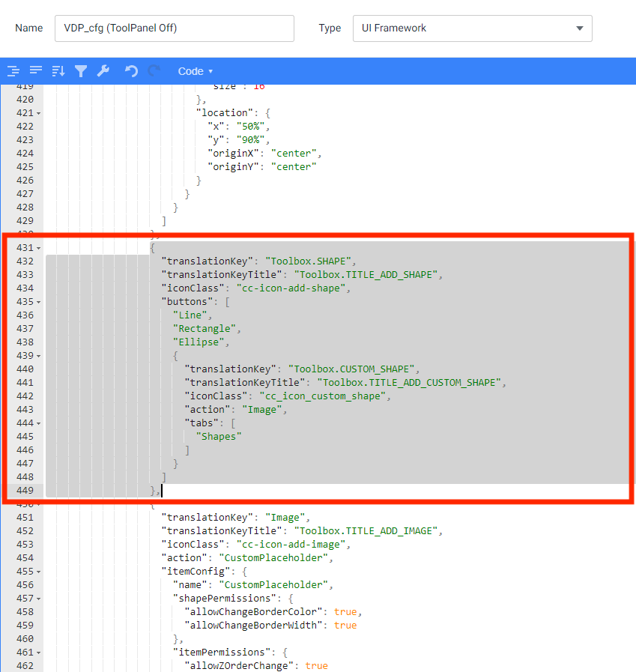The image size is (636, 672).
Task: Click the originX "center" value
Action: click(x=294, y=154)
